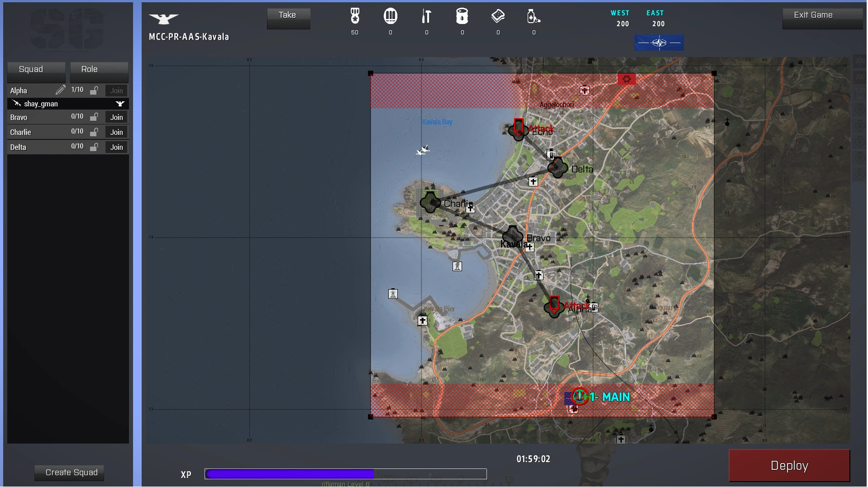
Task: Click the chapel marker at Kavala Pier
Action: pos(423,321)
